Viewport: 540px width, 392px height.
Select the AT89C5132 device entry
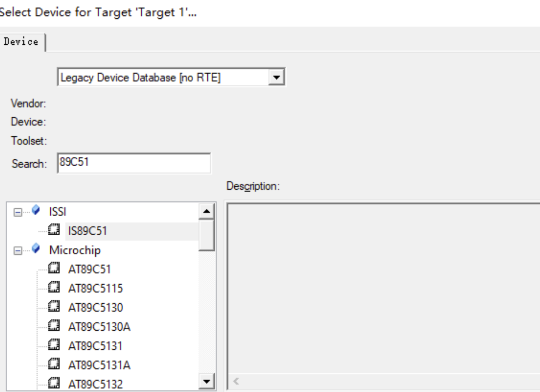(x=96, y=385)
